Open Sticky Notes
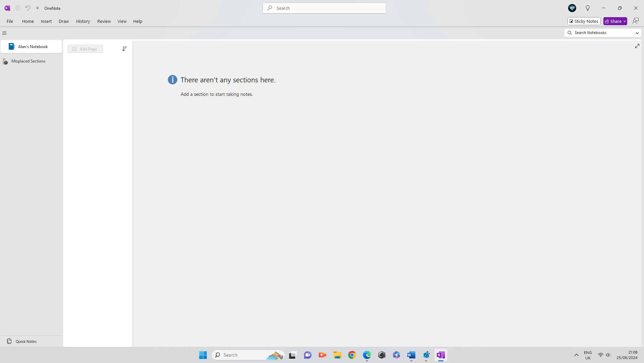Screen dimensions: 644x363 (x=584, y=21)
